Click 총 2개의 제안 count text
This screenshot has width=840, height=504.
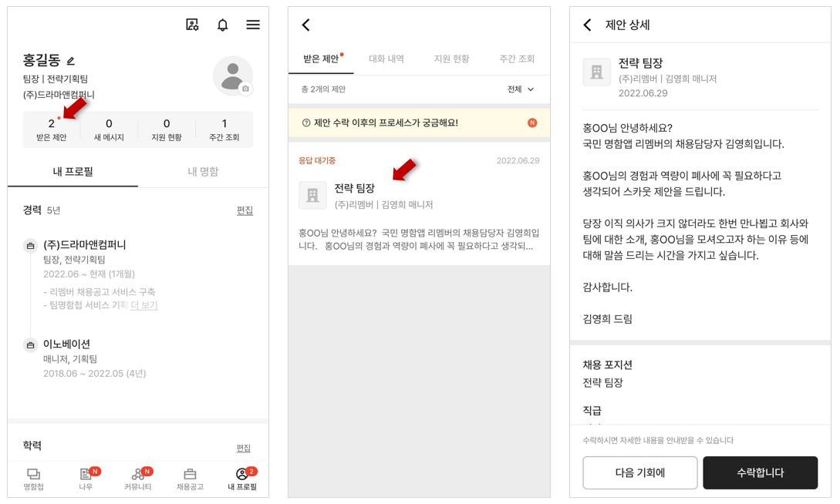[323, 89]
